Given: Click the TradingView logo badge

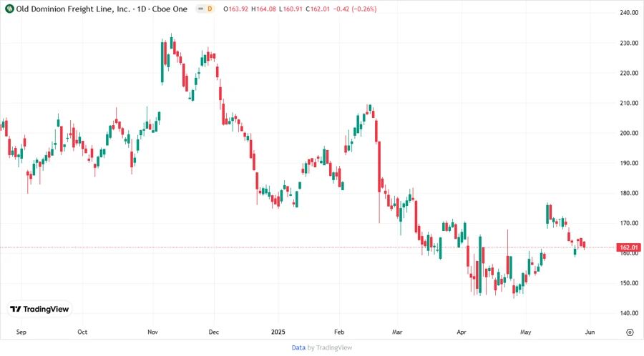Looking at the screenshot, I should tap(40, 309).
